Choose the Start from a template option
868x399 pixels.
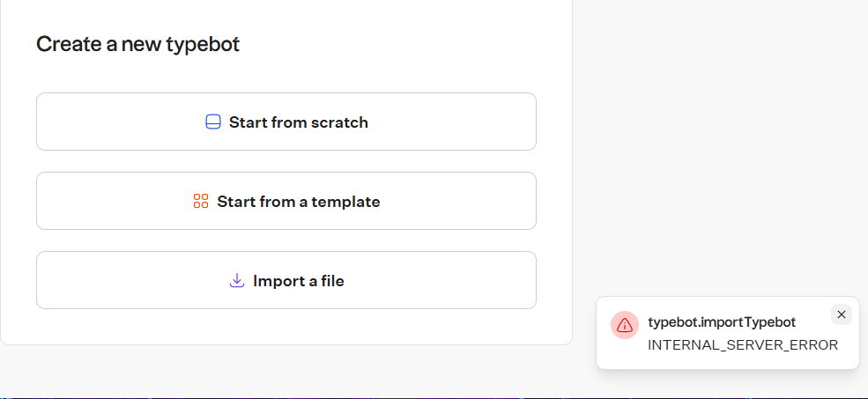286,201
